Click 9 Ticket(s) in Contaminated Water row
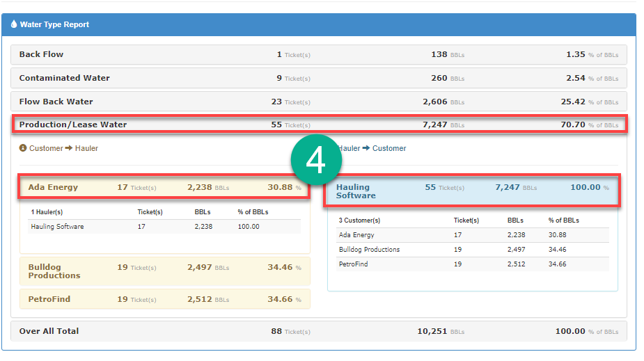This screenshot has width=644, height=361. point(293,78)
